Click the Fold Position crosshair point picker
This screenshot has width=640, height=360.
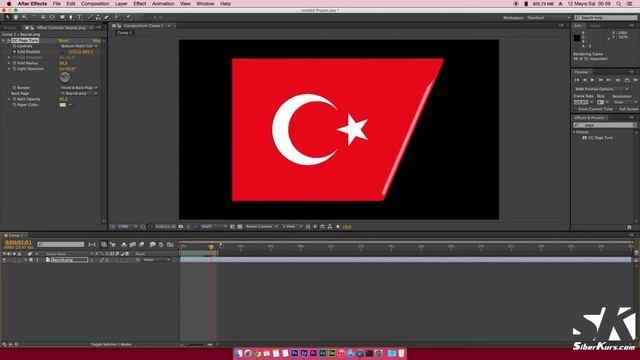coord(63,52)
